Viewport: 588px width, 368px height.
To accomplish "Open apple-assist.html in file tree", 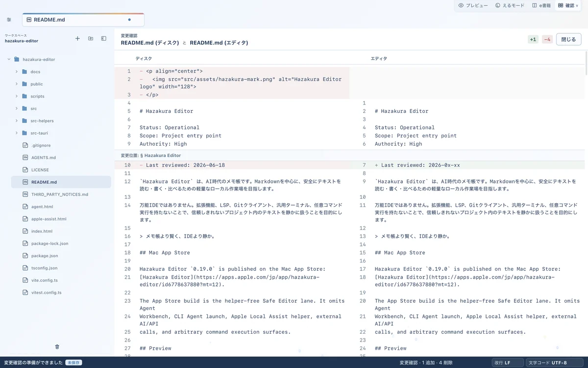I will pyautogui.click(x=61, y=219).
